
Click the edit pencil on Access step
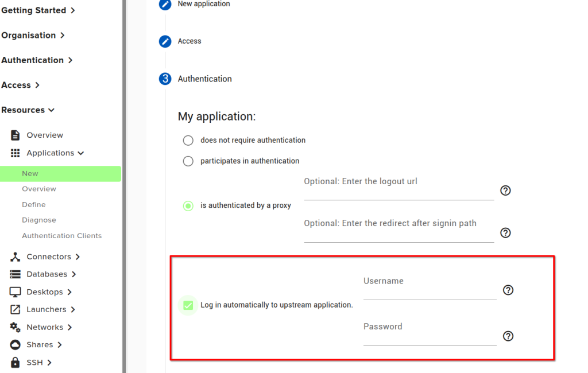[x=165, y=41]
